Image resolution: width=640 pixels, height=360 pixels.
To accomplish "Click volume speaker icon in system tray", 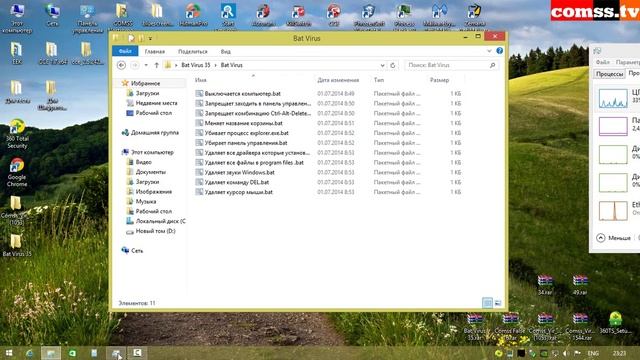I will click(566, 353).
